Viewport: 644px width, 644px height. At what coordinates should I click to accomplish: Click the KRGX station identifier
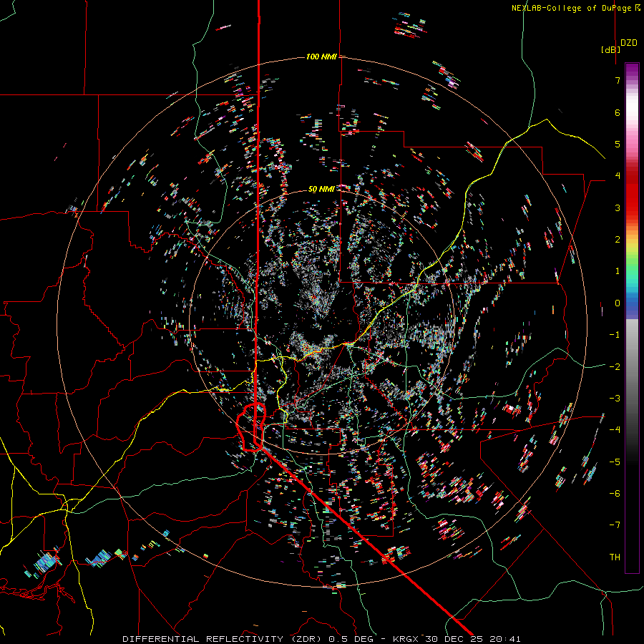(406, 639)
